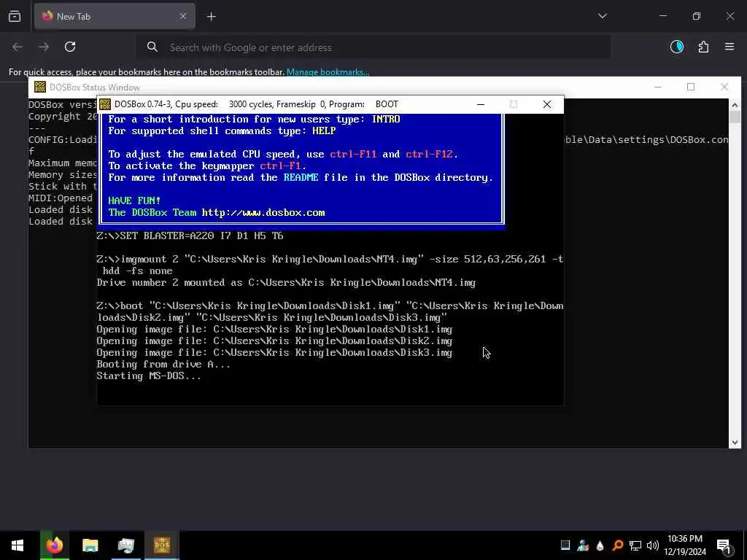
Task: Click the 'HAVE FUN!' text
Action: pos(134,201)
